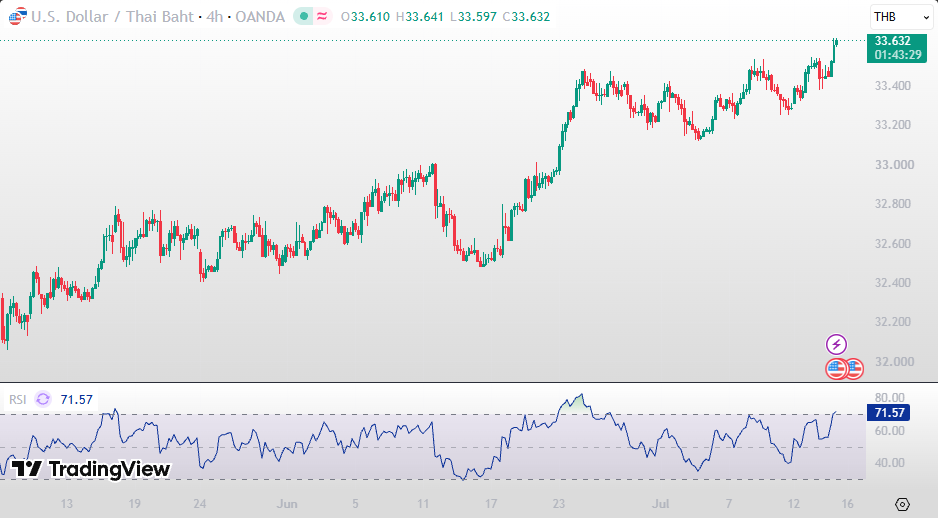
Task: Click the 33.000 price axis label
Action: [894, 164]
